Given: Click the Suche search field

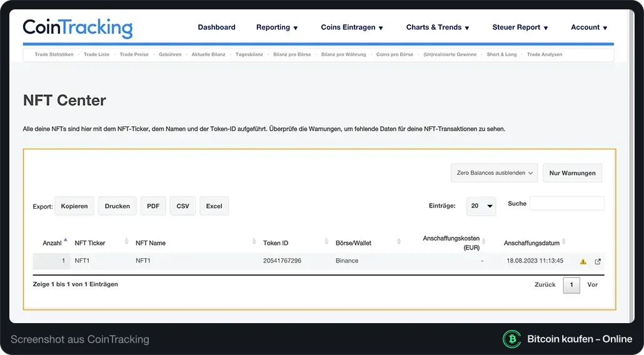Looking at the screenshot, I should [567, 204].
